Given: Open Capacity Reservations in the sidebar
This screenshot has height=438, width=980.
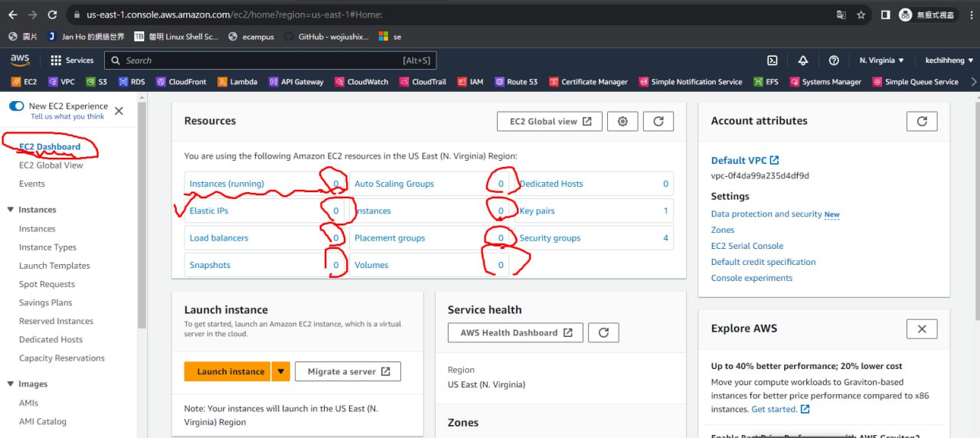Looking at the screenshot, I should click(62, 358).
